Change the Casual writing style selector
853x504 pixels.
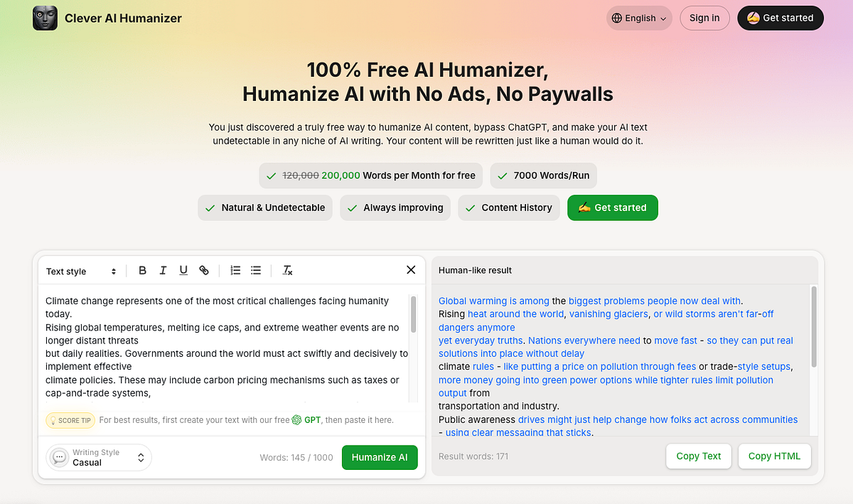(100, 457)
